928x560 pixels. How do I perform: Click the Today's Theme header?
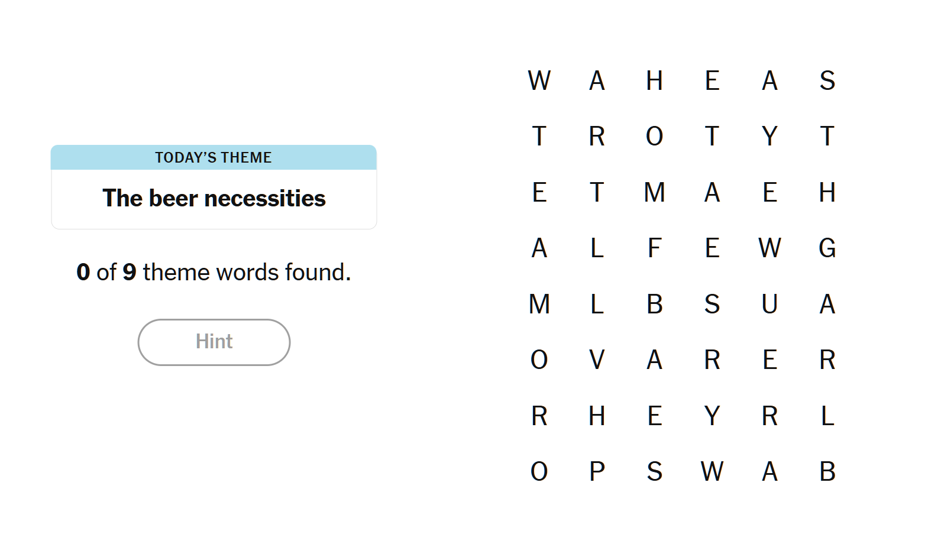click(x=214, y=157)
